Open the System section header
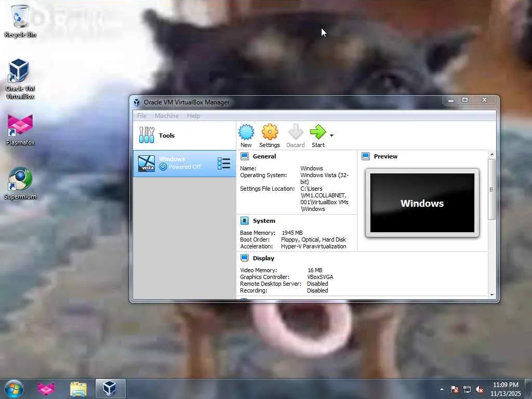Viewport: 532px width, 399px height. coord(264,221)
